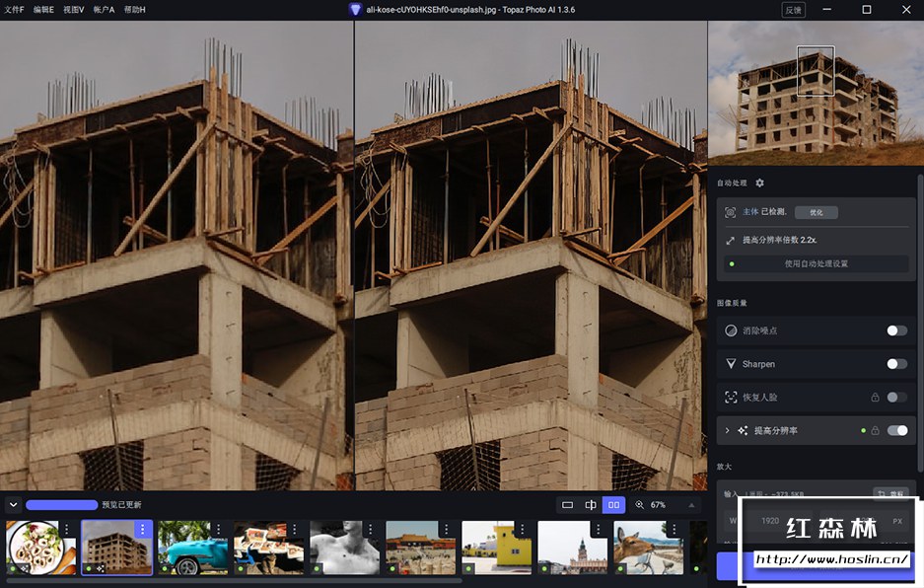Select the single view mode icon

pos(567,505)
